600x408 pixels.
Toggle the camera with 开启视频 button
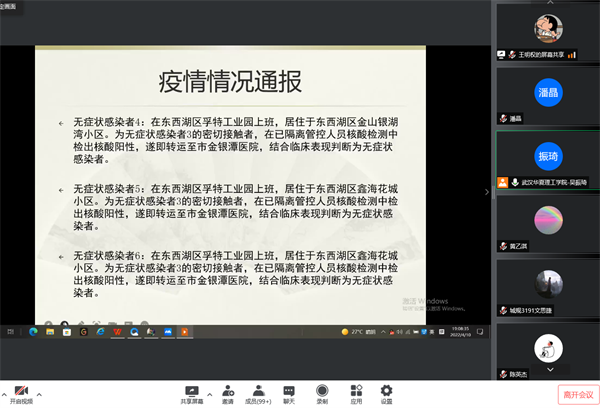21,390
